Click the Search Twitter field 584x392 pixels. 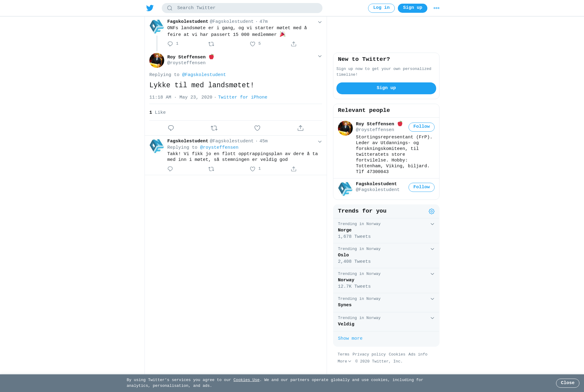tap(242, 8)
